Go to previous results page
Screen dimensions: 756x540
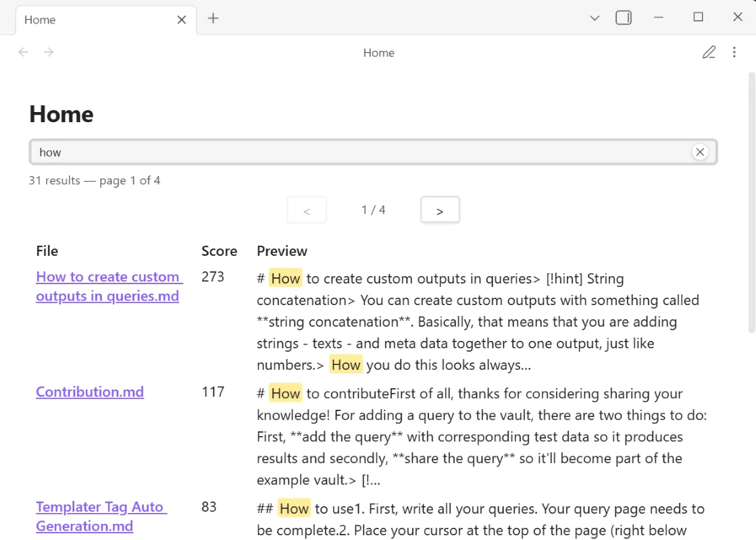pyautogui.click(x=307, y=210)
